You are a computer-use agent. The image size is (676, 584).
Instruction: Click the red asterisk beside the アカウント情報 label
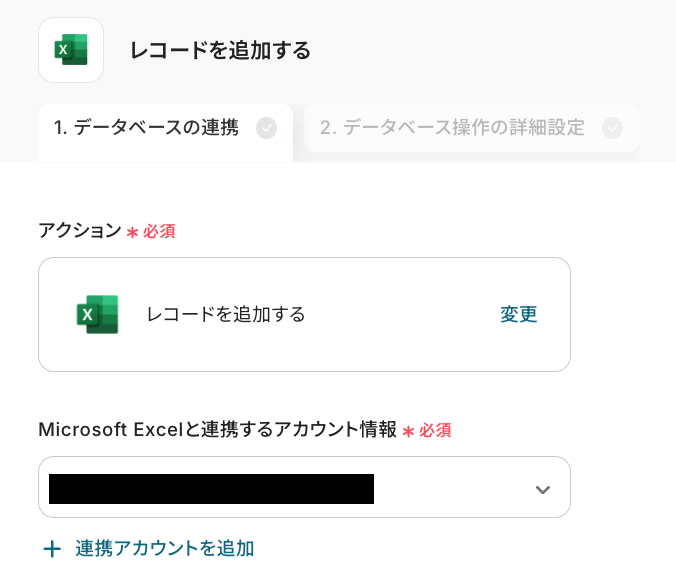408,431
